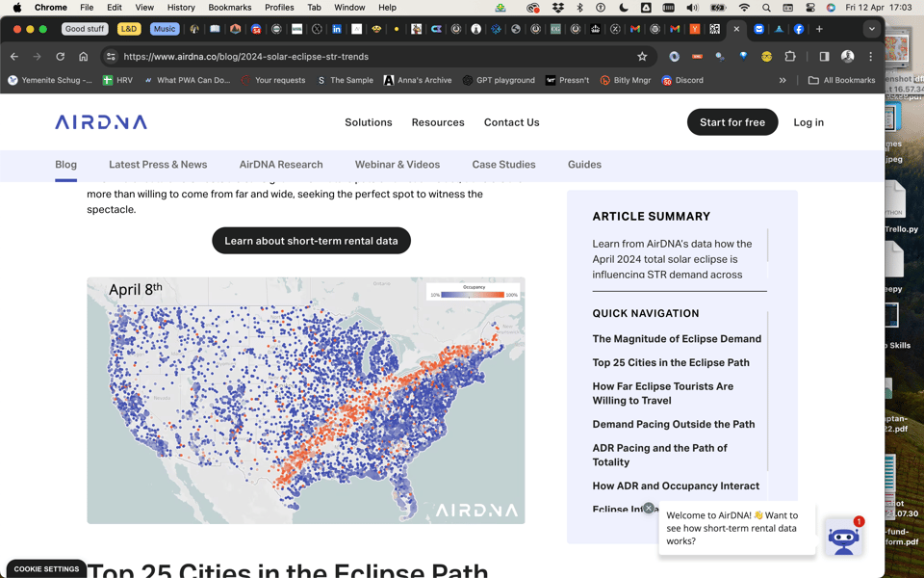Click Learn about short-term rental data
Image resolution: width=924 pixels, height=578 pixels.
[x=311, y=241]
